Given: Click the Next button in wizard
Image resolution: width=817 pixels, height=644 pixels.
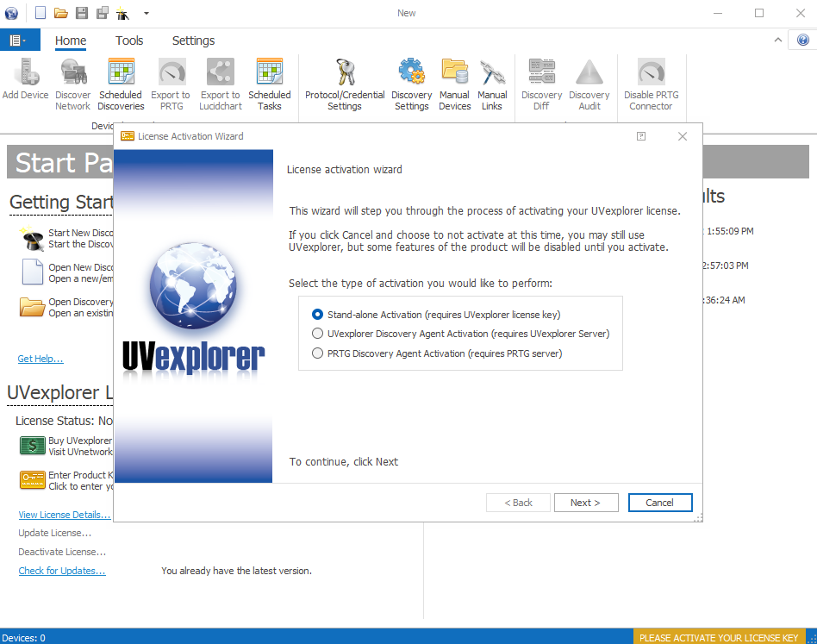Looking at the screenshot, I should [x=586, y=503].
